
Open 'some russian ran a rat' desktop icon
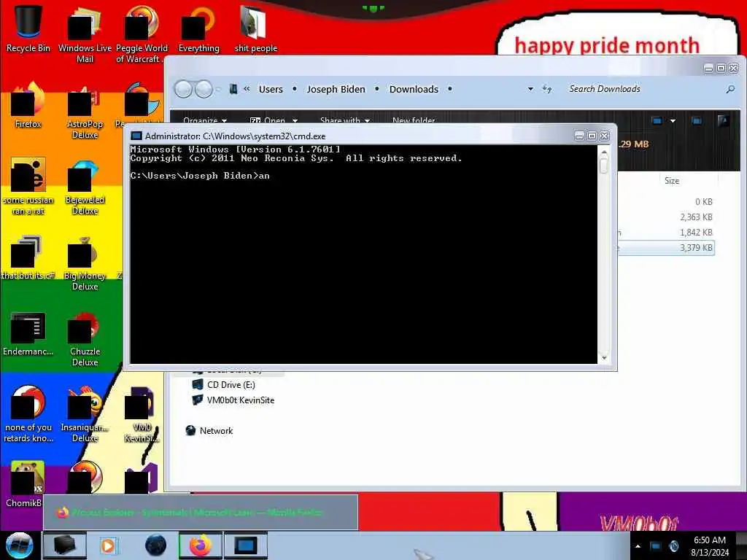click(28, 187)
